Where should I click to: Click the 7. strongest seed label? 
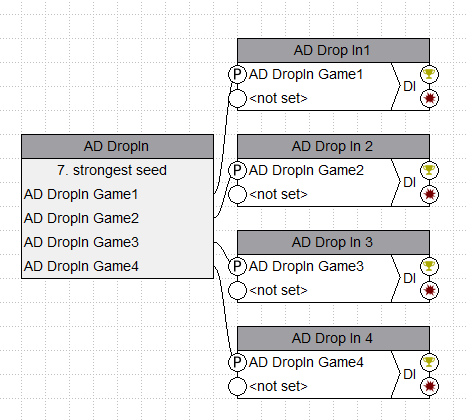(x=112, y=170)
